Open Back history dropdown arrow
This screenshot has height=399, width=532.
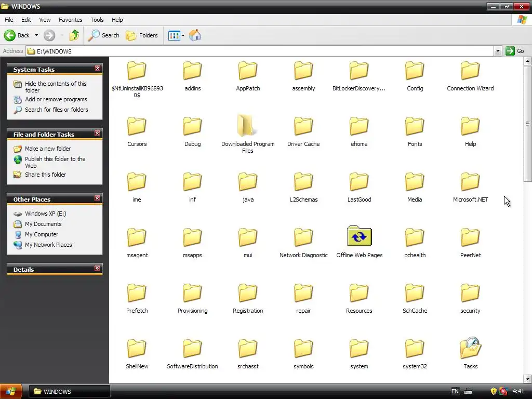point(36,35)
